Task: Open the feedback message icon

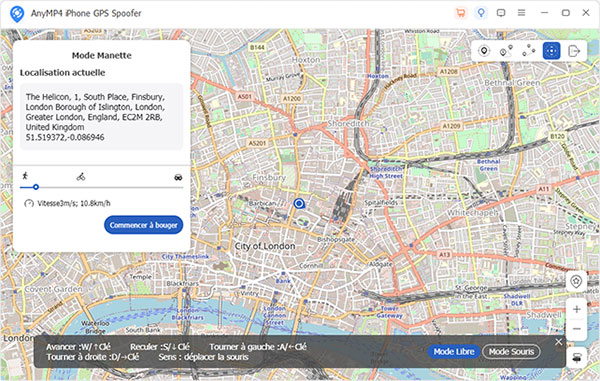Action: coord(501,13)
